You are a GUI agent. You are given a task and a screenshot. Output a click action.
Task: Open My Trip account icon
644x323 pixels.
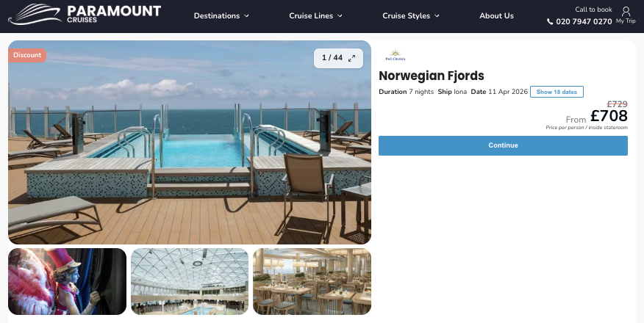point(626,11)
